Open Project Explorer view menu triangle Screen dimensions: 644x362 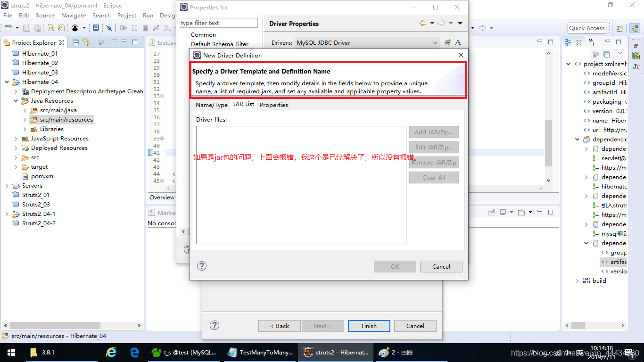[114, 42]
